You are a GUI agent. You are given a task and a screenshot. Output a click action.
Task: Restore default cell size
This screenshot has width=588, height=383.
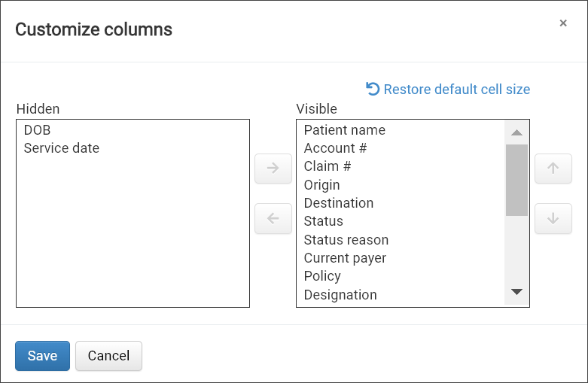pyautogui.click(x=456, y=90)
